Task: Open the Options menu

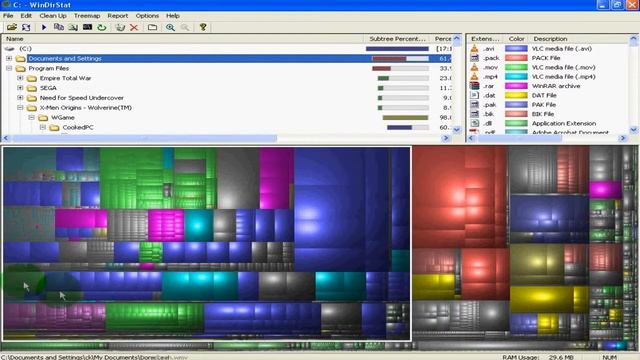Action: click(x=147, y=16)
